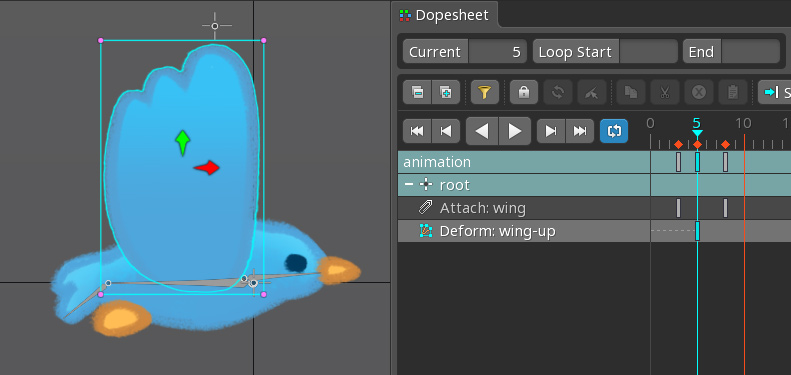Toggle the yellow funnel filter button

tap(484, 92)
